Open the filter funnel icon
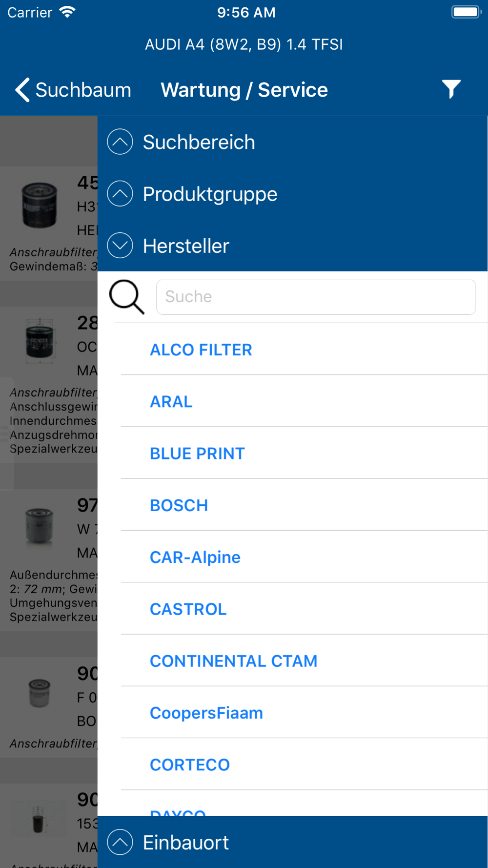Viewport: 488px width, 868px height. click(x=451, y=90)
